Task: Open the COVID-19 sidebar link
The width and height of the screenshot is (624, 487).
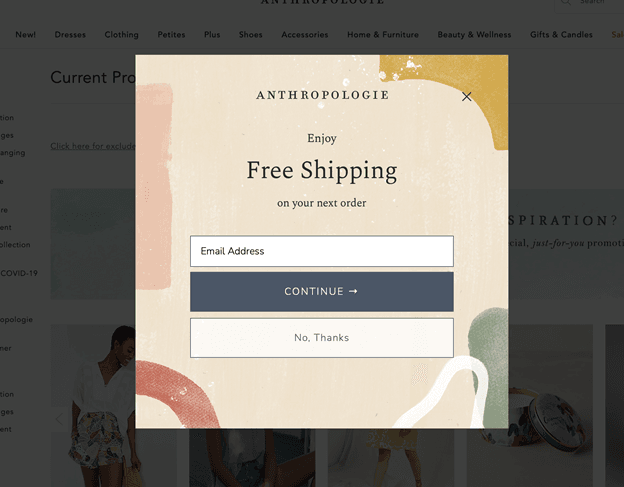Action: click(x=19, y=273)
